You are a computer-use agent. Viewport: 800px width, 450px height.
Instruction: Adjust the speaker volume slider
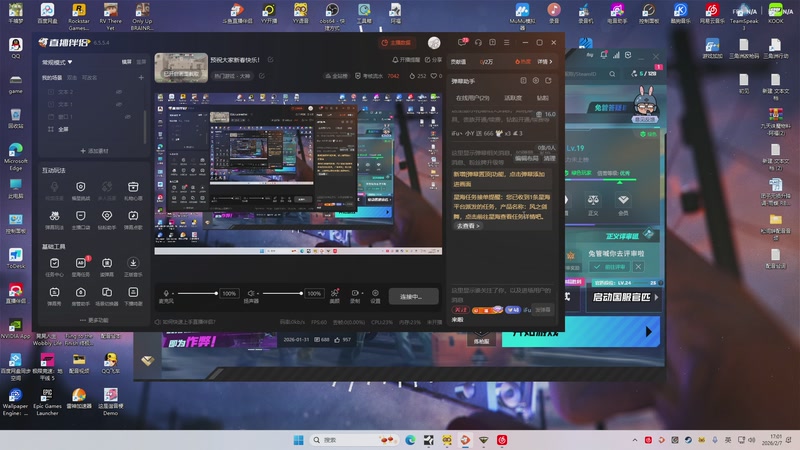point(281,293)
